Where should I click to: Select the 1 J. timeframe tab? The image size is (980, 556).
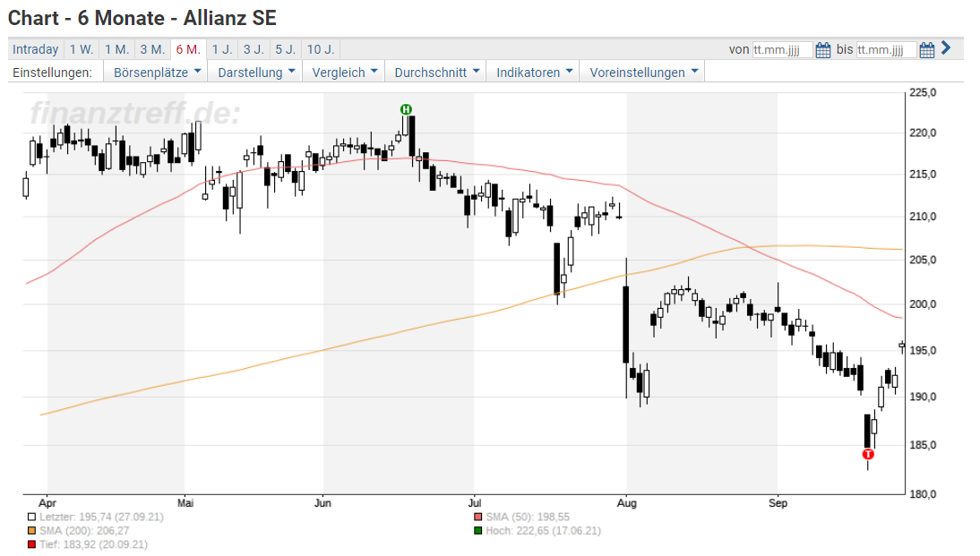(222, 49)
